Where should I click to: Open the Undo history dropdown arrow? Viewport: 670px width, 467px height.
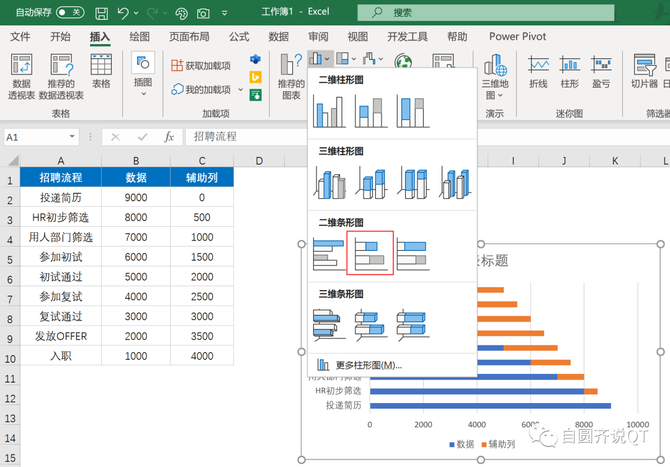pyautogui.click(x=136, y=13)
